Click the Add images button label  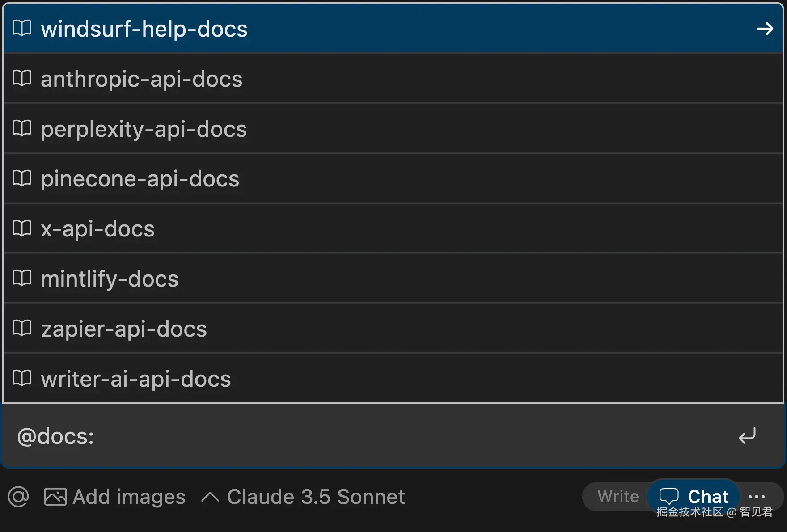point(129,497)
